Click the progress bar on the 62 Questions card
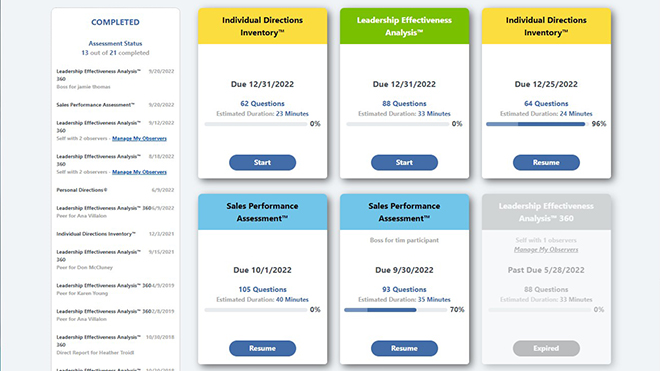 [x=256, y=124]
